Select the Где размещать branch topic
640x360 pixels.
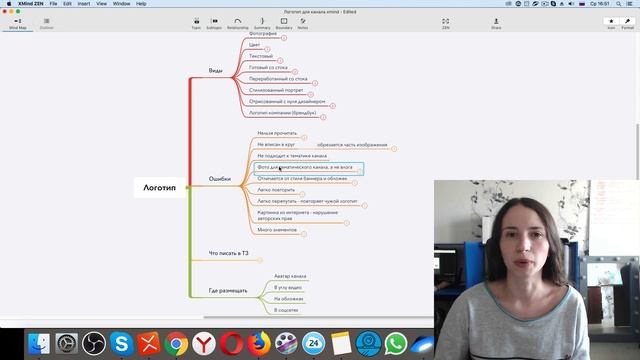coord(228,291)
